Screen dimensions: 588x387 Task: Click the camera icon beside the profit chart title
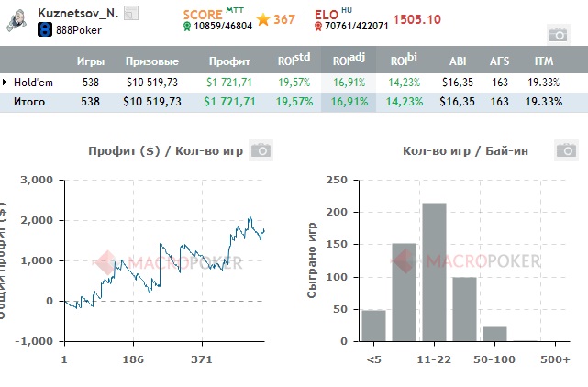261,150
